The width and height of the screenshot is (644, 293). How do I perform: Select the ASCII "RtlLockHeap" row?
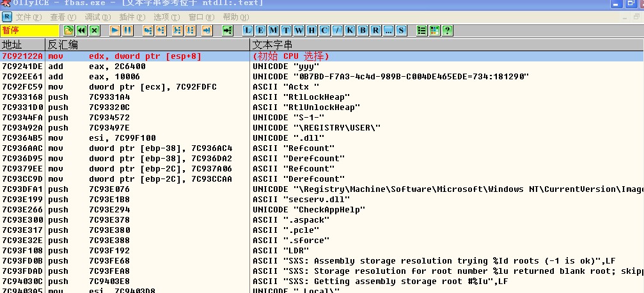tap(322, 97)
